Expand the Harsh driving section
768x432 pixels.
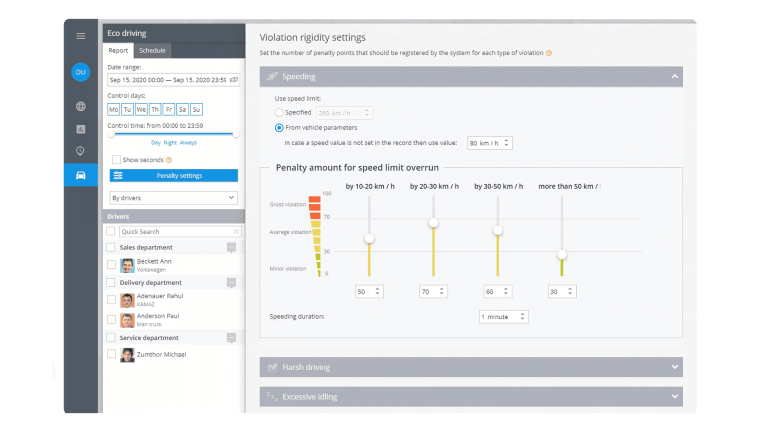(470, 368)
